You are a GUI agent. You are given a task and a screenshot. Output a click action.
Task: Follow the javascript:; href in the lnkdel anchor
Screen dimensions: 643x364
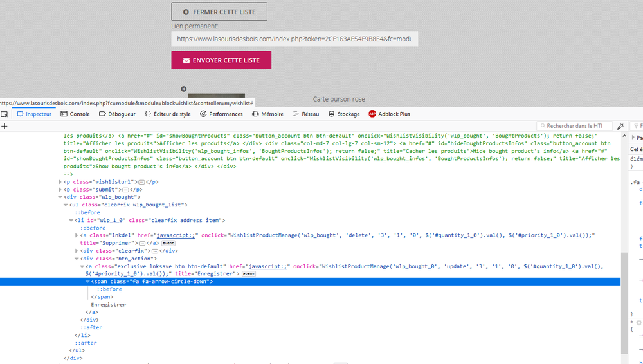point(176,235)
